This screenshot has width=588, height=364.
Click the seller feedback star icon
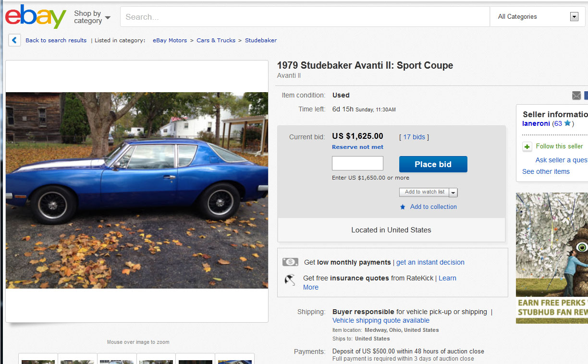click(x=567, y=123)
